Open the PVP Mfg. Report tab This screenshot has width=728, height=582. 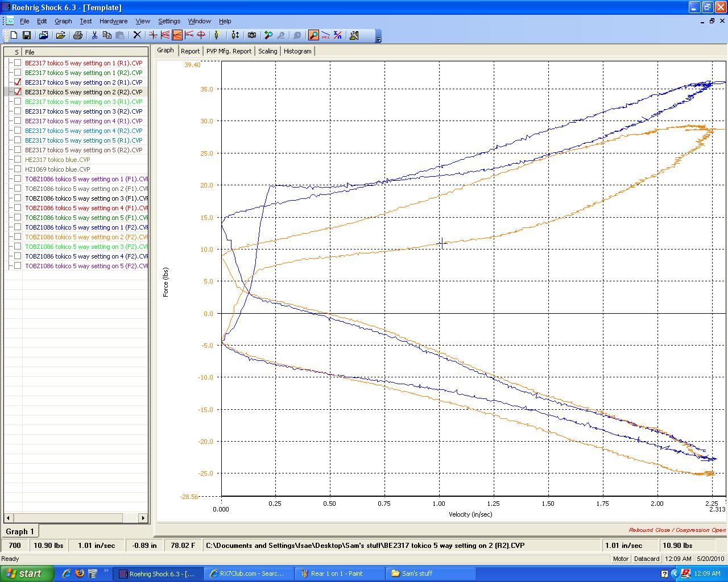[x=229, y=51]
